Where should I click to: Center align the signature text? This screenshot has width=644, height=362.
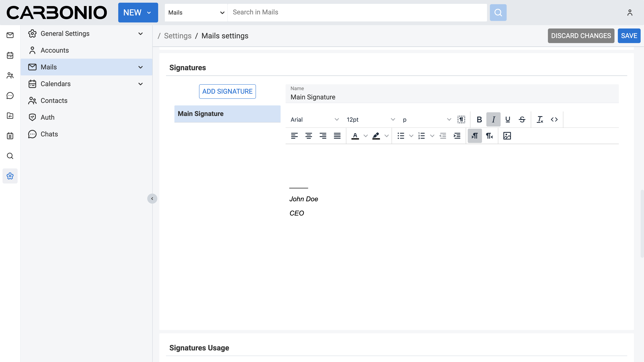(x=309, y=136)
